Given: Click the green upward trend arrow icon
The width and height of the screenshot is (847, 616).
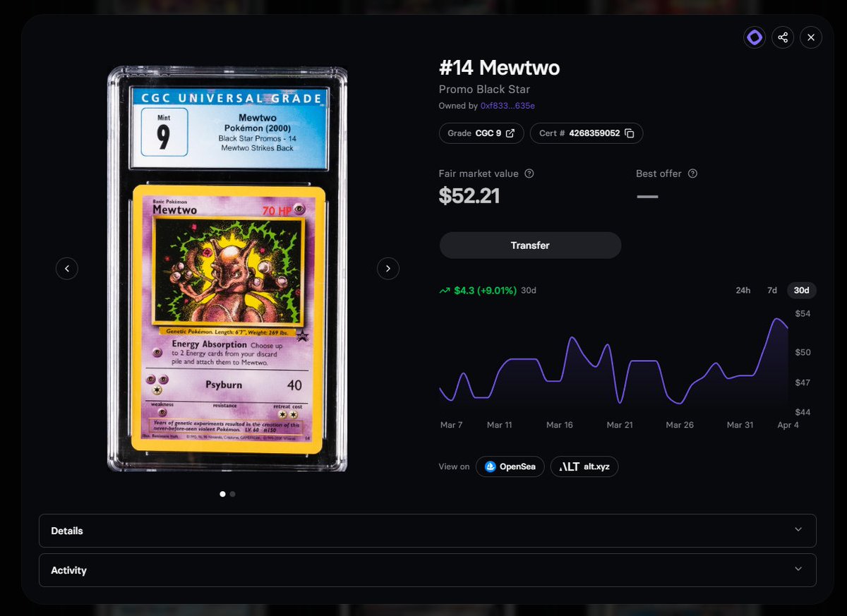Looking at the screenshot, I should pos(445,290).
